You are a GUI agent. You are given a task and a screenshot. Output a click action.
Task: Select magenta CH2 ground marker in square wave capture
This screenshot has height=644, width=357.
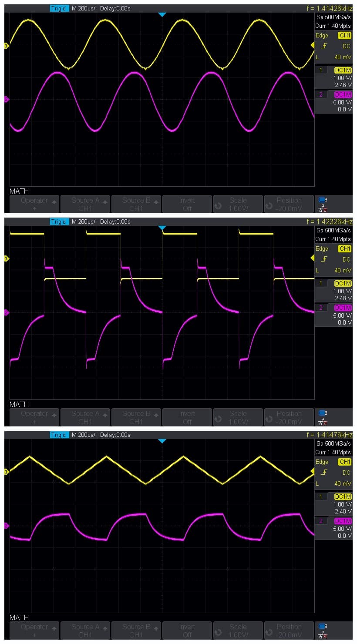pyautogui.click(x=7, y=312)
